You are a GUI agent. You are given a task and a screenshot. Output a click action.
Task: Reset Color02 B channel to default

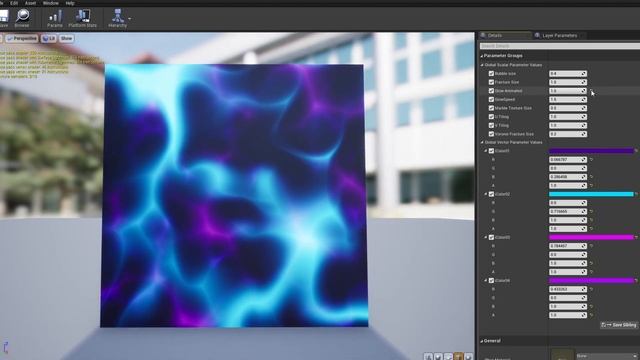pyautogui.click(x=591, y=220)
